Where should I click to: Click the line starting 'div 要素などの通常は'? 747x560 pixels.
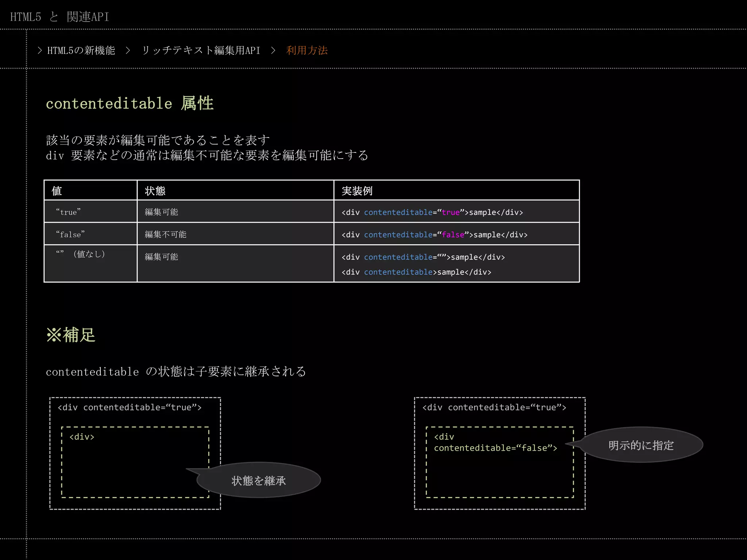click(x=207, y=155)
